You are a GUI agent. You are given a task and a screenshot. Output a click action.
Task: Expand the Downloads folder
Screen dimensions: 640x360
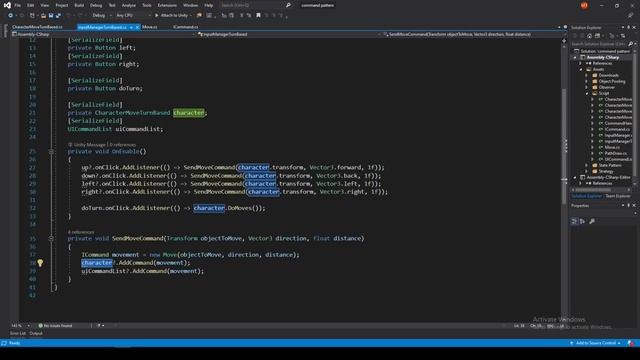[587, 76]
